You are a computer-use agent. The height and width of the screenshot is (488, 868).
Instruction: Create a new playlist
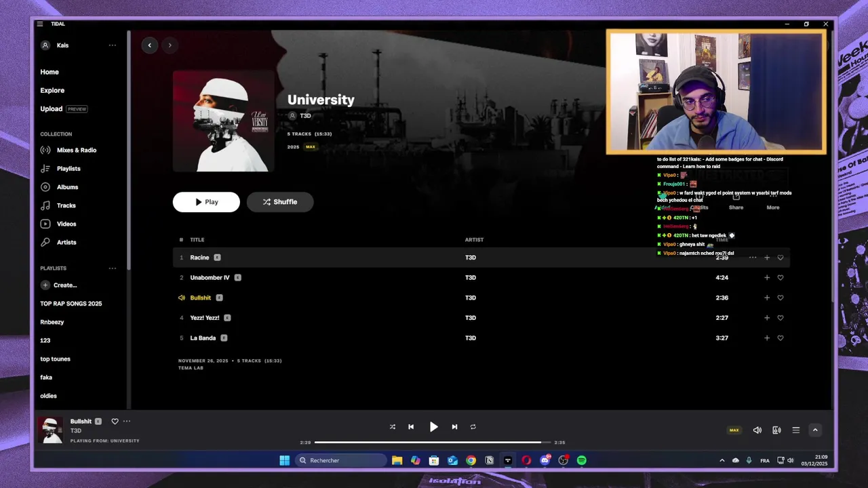(x=59, y=285)
